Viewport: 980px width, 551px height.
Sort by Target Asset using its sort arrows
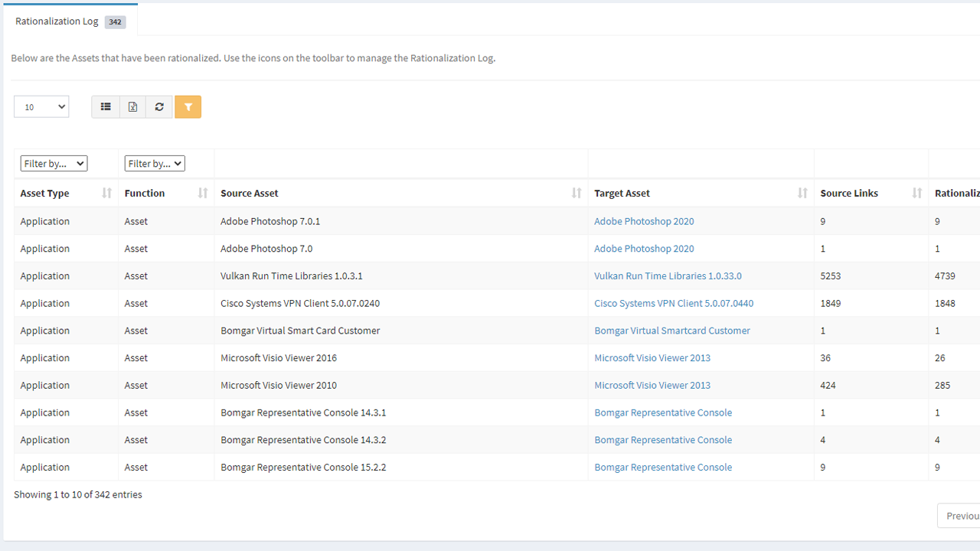click(x=802, y=194)
